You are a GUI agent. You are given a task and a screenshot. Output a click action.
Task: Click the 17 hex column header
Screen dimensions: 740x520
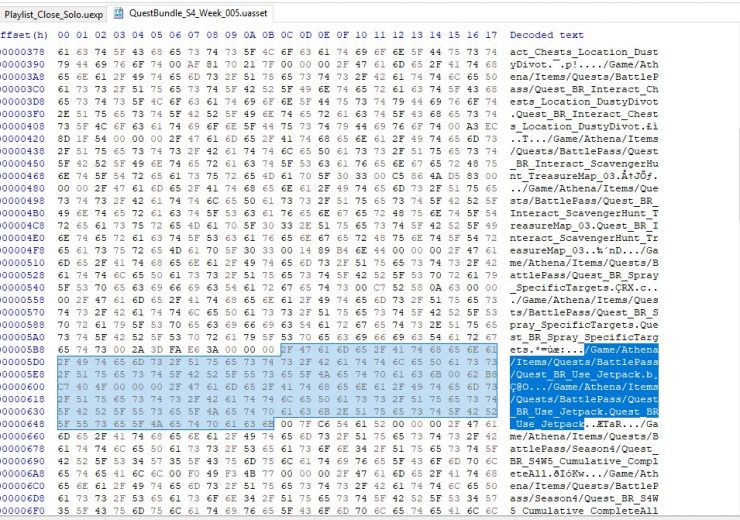pyautogui.click(x=491, y=35)
